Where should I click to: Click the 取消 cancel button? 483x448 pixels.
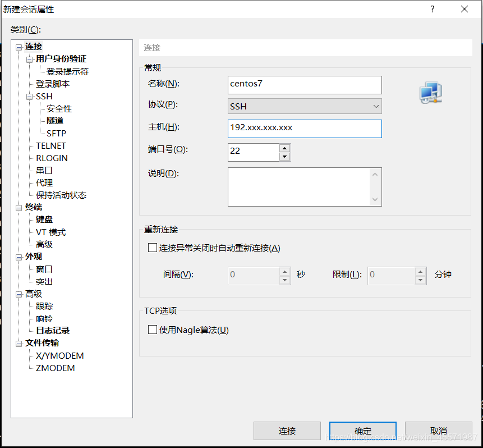pos(438,431)
